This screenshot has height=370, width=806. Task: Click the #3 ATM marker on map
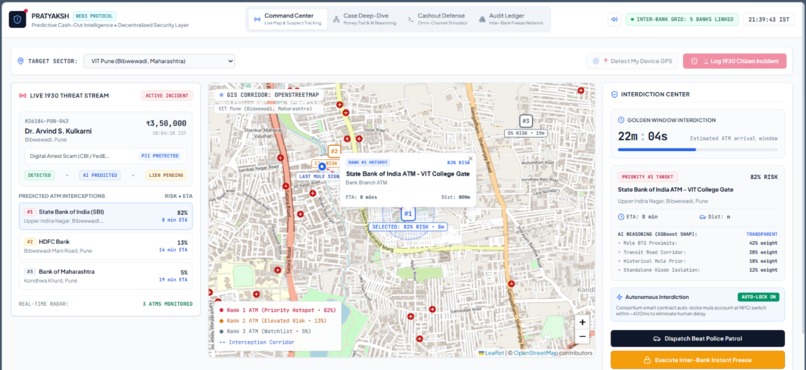pos(525,121)
